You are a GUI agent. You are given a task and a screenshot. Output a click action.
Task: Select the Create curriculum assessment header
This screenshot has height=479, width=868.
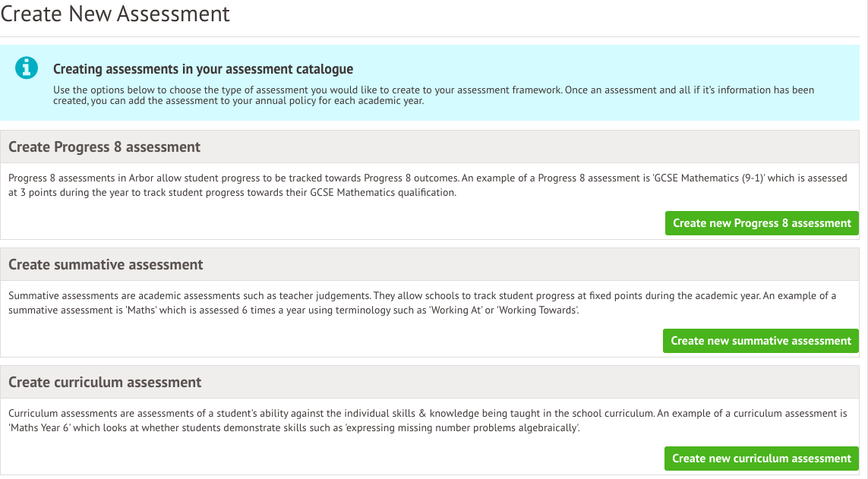(105, 383)
